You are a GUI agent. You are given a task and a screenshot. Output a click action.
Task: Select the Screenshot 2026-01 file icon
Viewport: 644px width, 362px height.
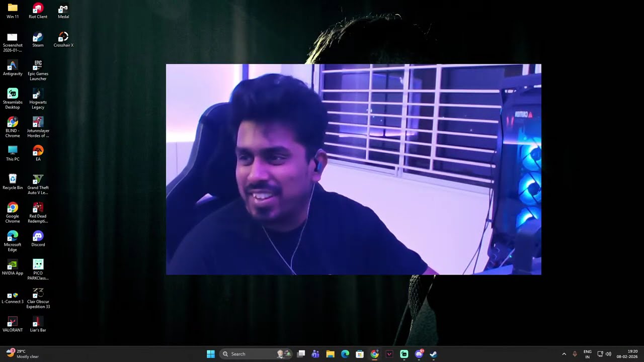pos(13,42)
